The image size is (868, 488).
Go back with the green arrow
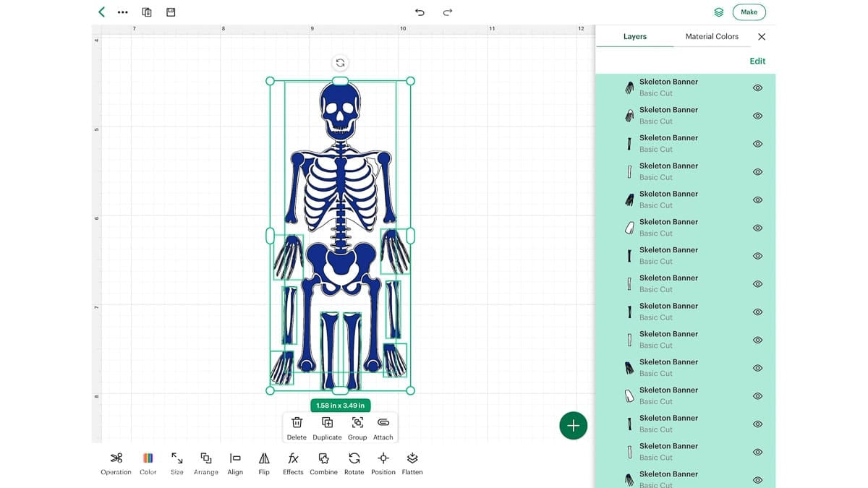[102, 12]
